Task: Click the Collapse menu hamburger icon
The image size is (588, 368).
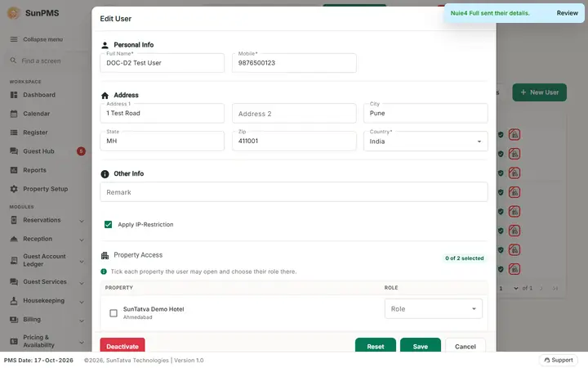Action: tap(14, 39)
